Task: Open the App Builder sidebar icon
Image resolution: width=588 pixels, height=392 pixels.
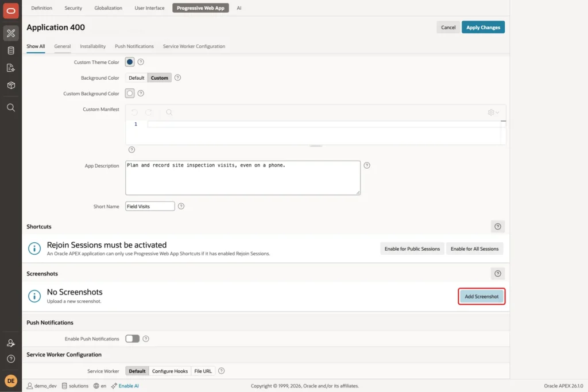Action: 11,33
